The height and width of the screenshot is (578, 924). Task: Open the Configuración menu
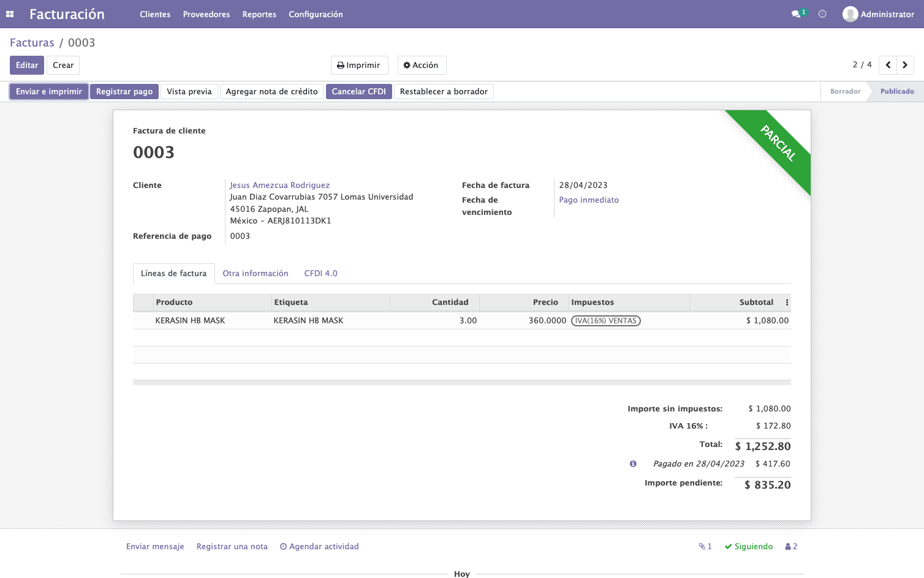click(x=316, y=14)
